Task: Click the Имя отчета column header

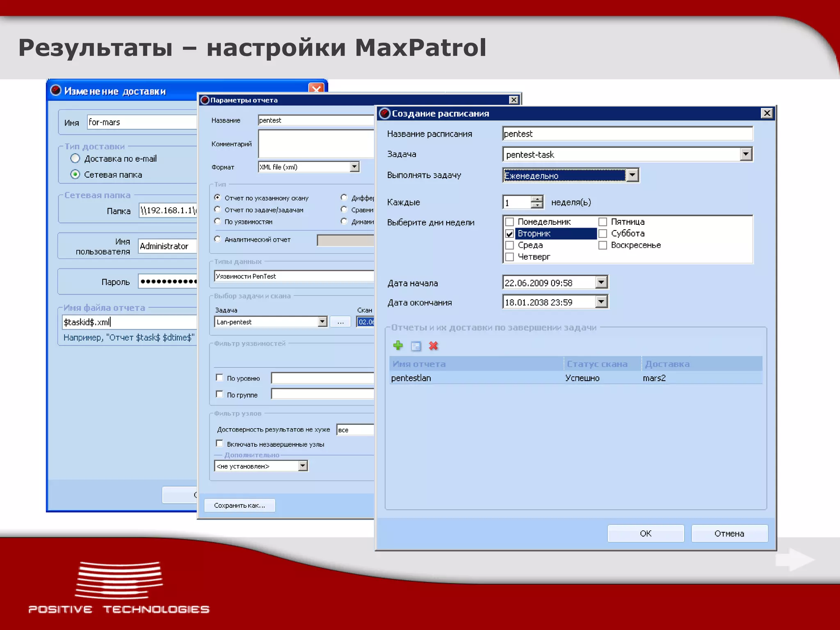Action: tap(476, 364)
